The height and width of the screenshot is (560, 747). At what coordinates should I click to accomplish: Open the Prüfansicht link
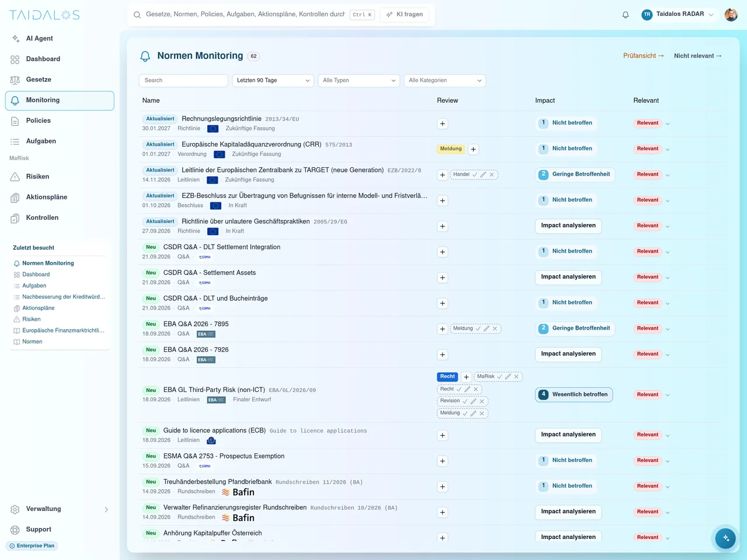643,56
